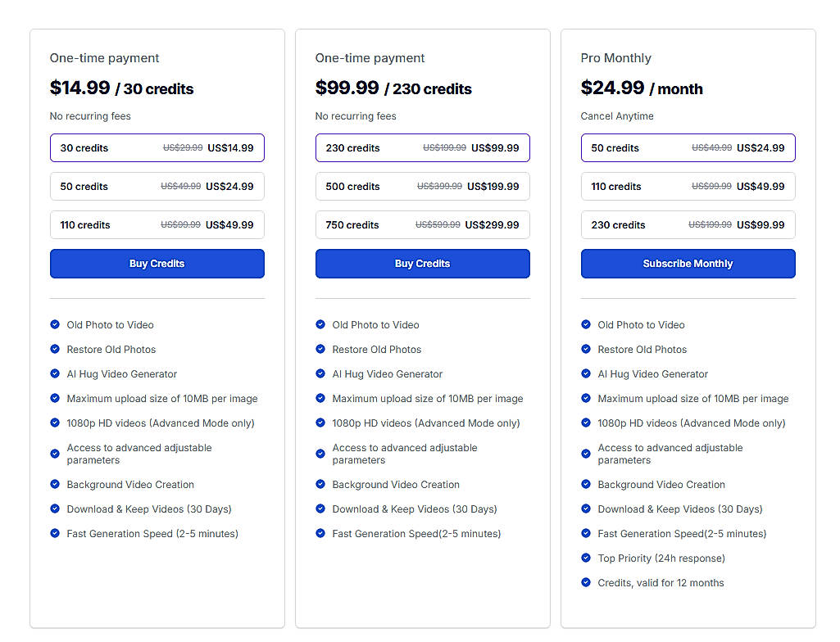This screenshot has width=840, height=642.
Task: Select 230 credits option in Pro Monthly card
Action: click(688, 225)
